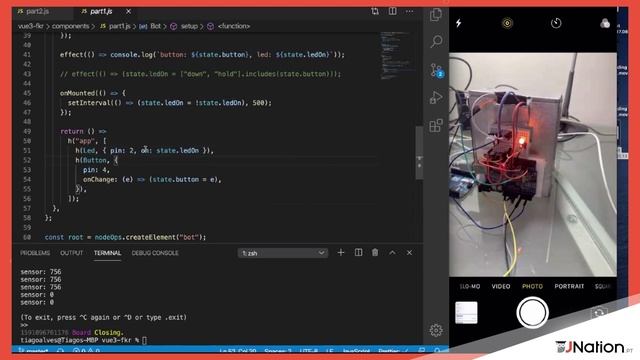Expand the setup symbol breadcrumb
This screenshot has height=360, width=640.
pyautogui.click(x=184, y=26)
